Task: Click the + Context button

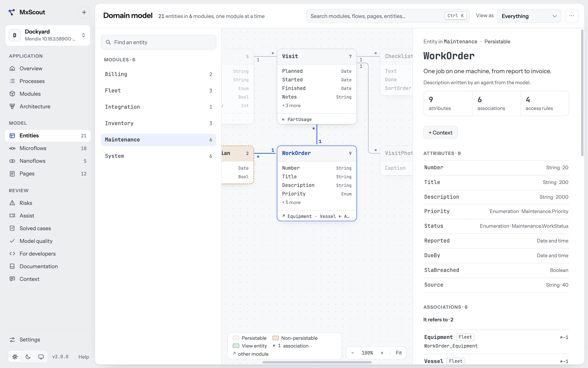Action: [440, 133]
